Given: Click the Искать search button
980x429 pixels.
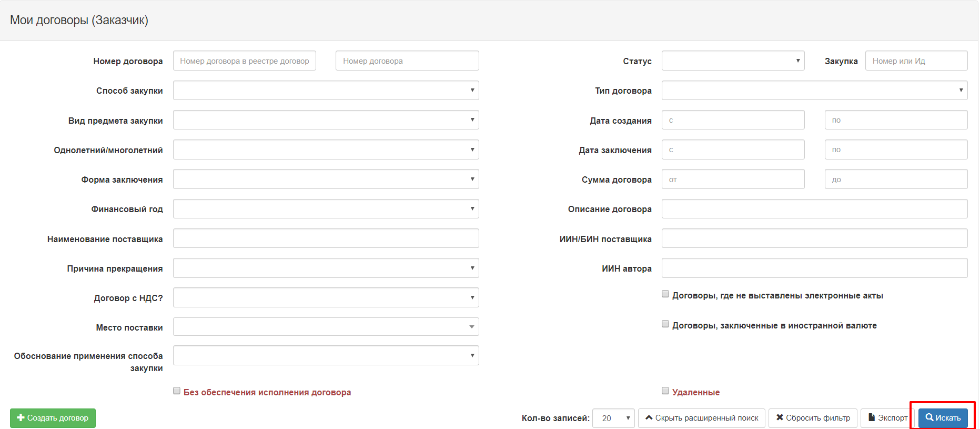Looking at the screenshot, I should (943, 418).
